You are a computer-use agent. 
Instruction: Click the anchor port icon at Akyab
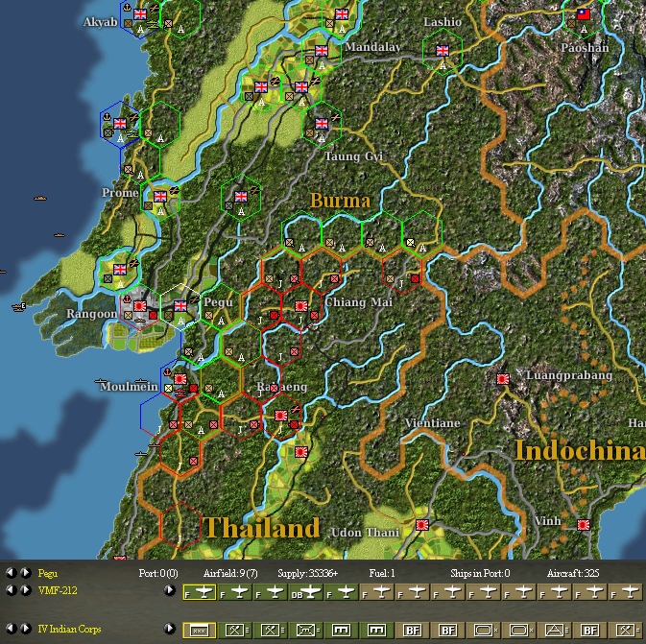[x=128, y=7]
